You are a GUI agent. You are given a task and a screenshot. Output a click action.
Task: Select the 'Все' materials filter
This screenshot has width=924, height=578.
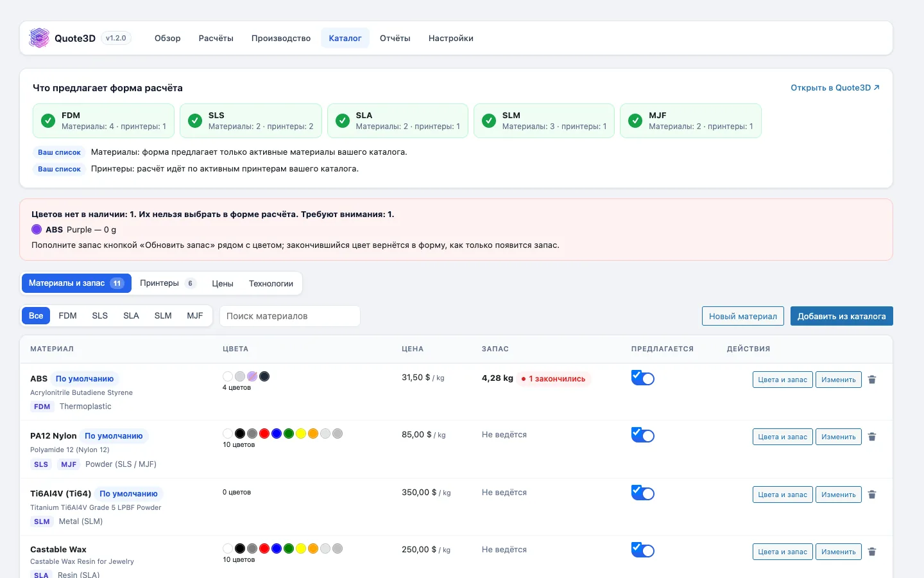pyautogui.click(x=36, y=315)
